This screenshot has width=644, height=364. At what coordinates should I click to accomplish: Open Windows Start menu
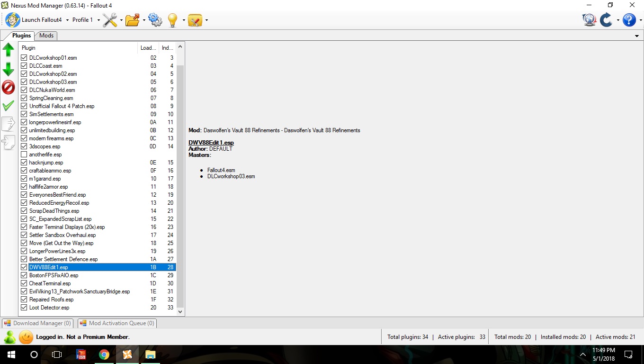(11, 355)
